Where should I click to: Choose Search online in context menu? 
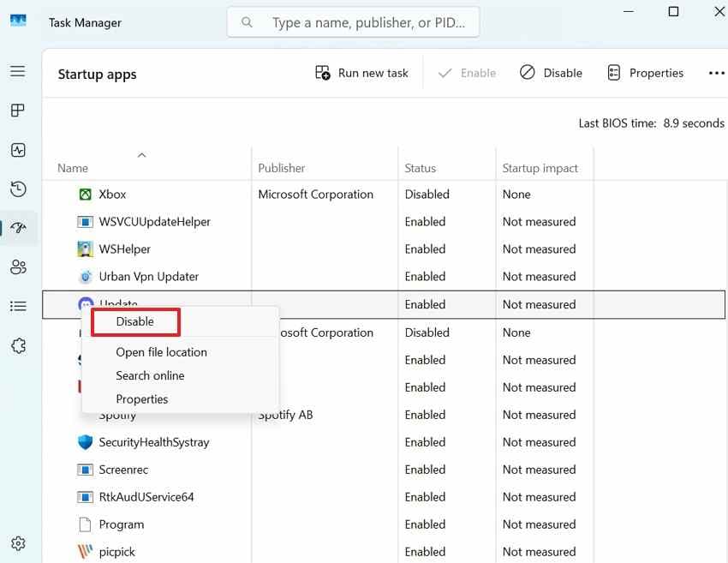[150, 375]
